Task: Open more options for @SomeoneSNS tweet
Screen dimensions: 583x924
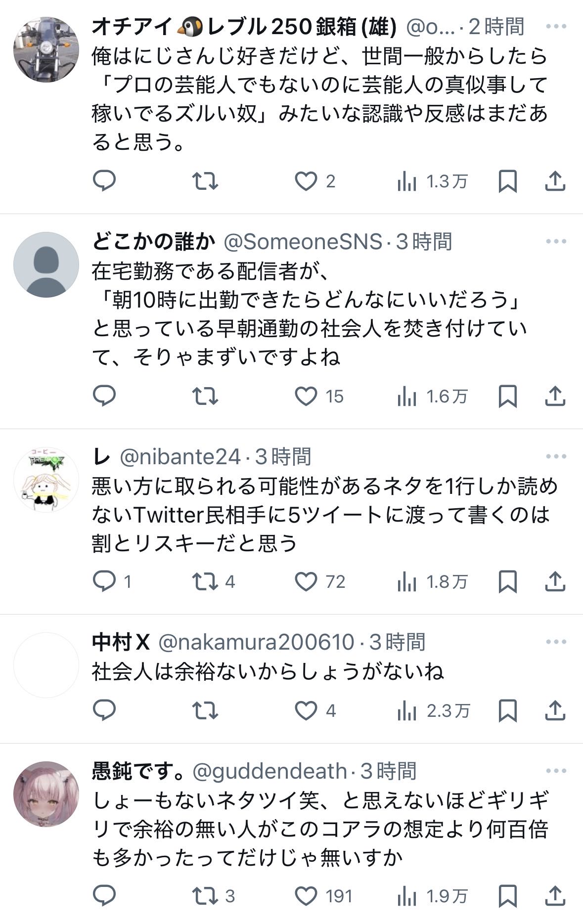Action: coord(556,242)
